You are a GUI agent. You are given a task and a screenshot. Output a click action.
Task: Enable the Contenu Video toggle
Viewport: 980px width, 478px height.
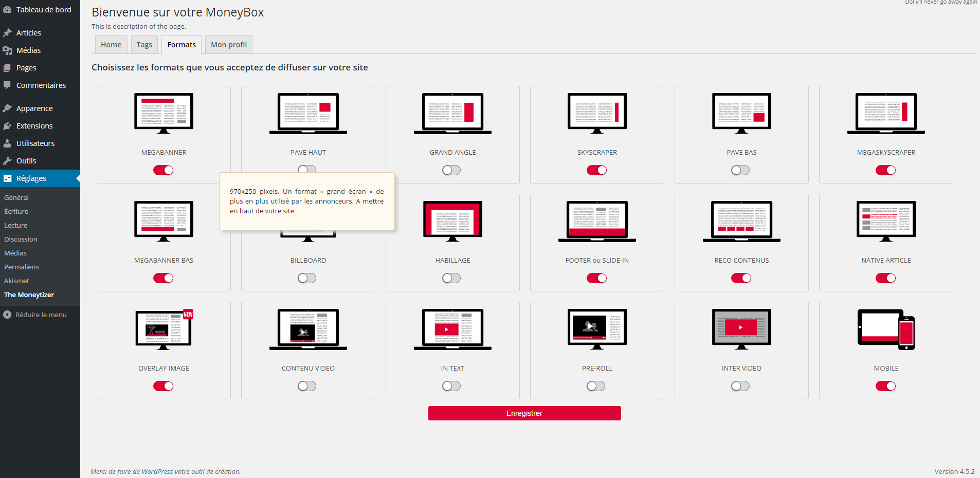[307, 386]
